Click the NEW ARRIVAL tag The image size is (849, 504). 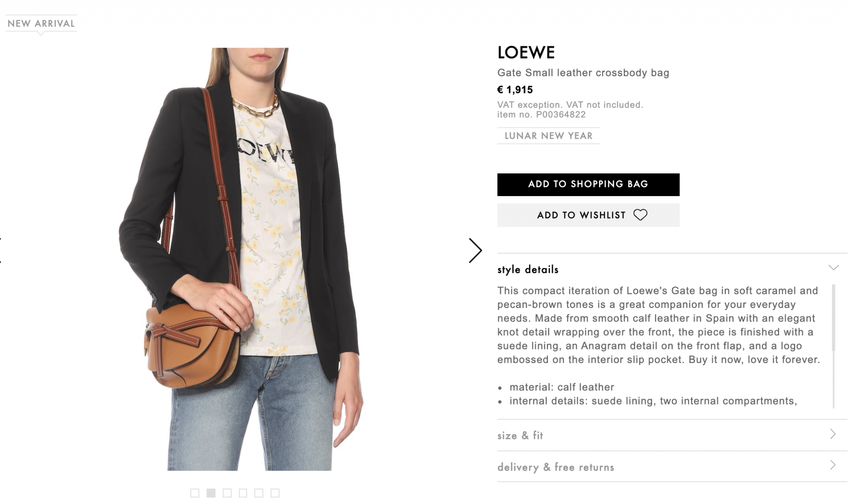click(x=41, y=24)
